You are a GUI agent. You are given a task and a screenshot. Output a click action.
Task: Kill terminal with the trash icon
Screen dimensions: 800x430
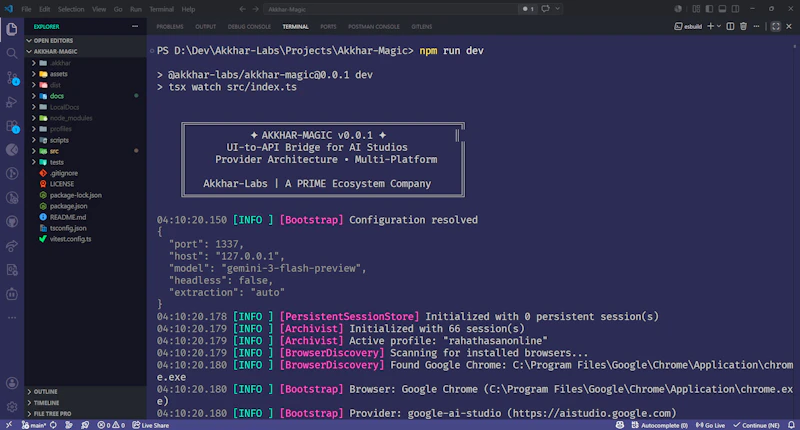click(x=743, y=27)
